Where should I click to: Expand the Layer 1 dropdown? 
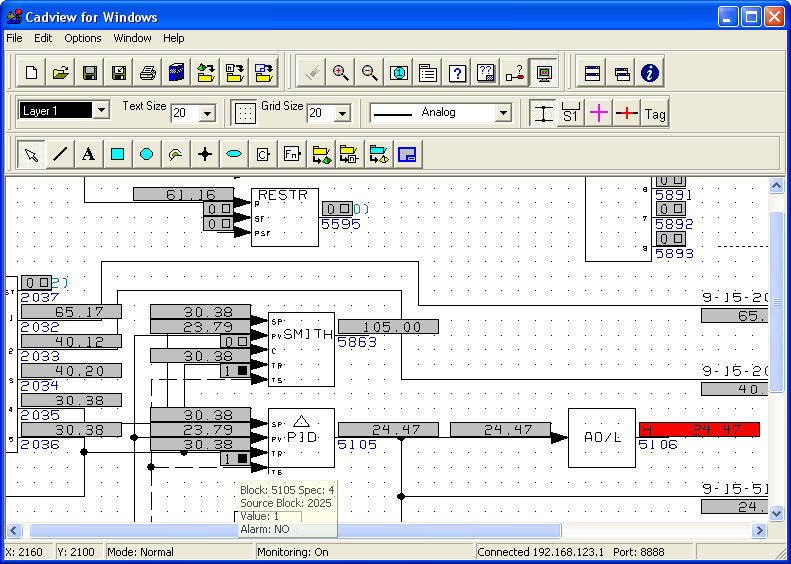tap(101, 109)
